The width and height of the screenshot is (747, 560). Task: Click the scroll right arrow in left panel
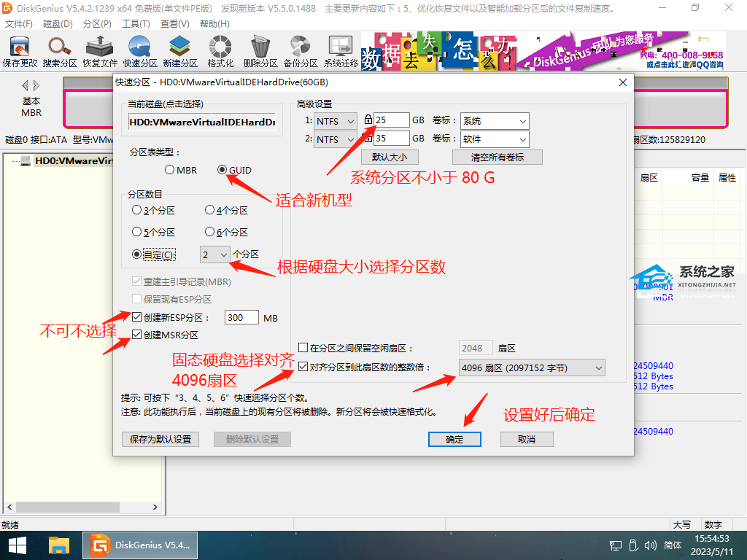(155, 507)
